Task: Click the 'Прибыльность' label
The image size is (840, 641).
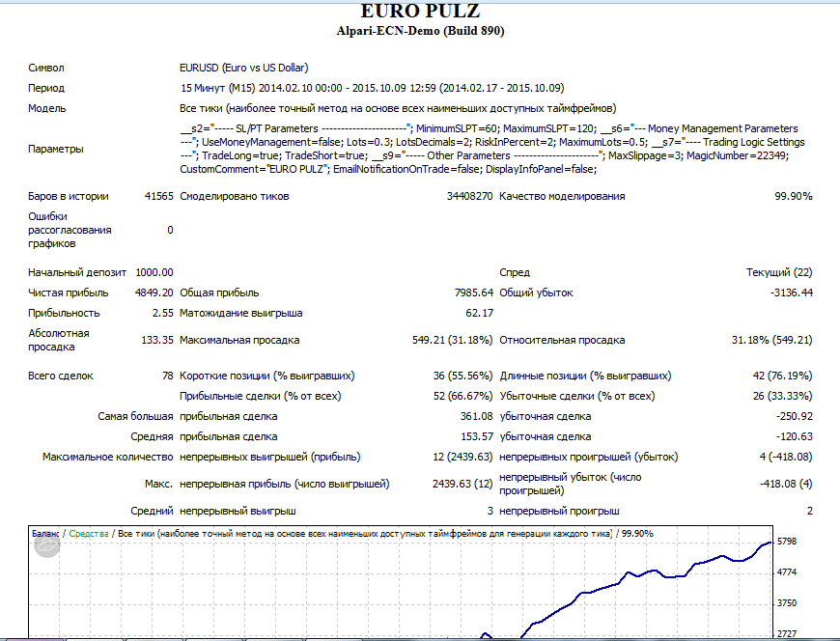Action: (x=64, y=314)
